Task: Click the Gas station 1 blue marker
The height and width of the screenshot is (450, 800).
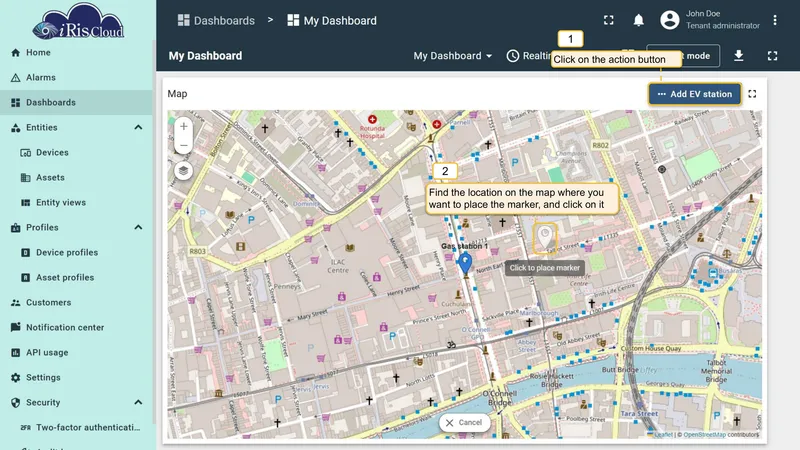Action: (465, 263)
